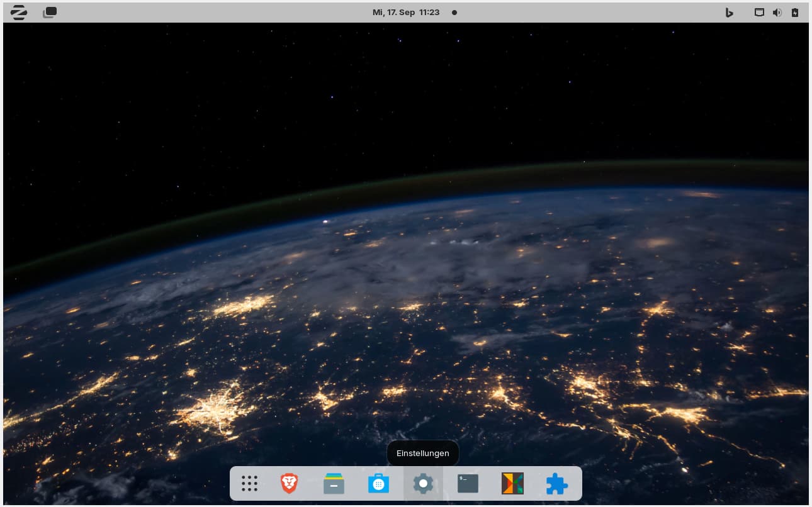This screenshot has width=812, height=507.
Task: Click empty top panel space left of the clock
Action: pos(220,13)
